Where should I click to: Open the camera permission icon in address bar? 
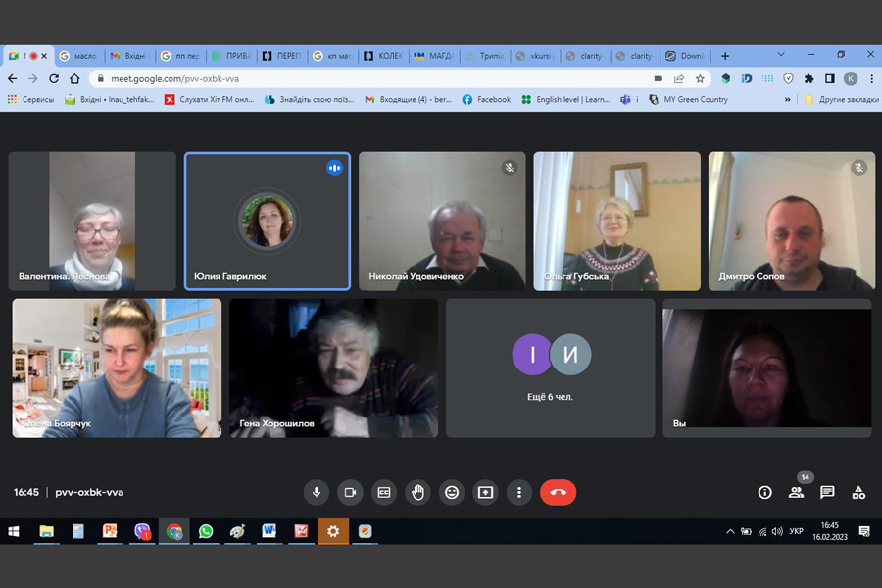click(659, 78)
